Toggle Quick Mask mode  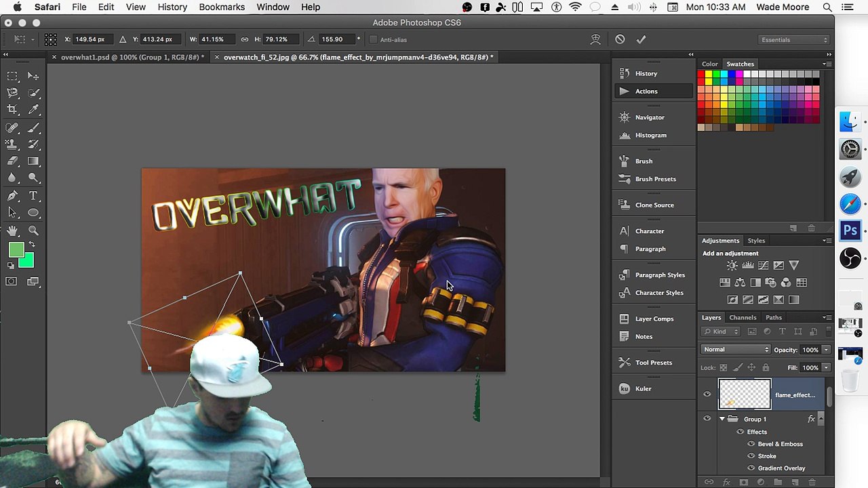(12, 282)
